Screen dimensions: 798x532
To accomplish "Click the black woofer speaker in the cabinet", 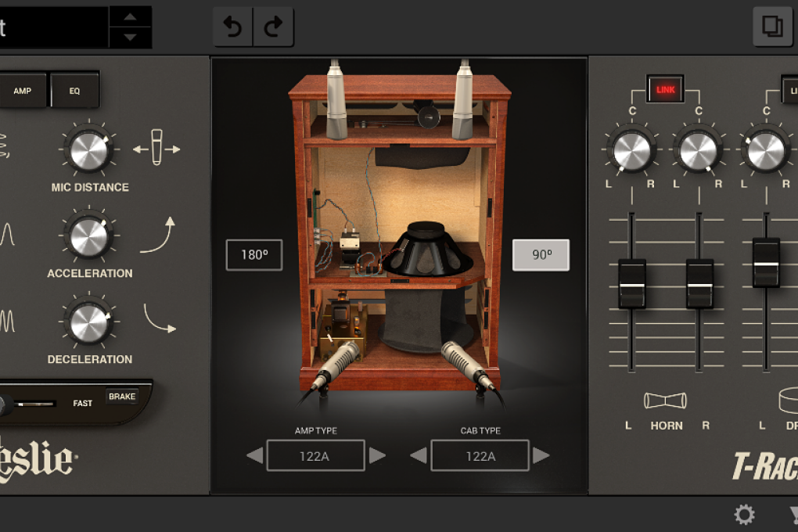I will click(x=426, y=250).
